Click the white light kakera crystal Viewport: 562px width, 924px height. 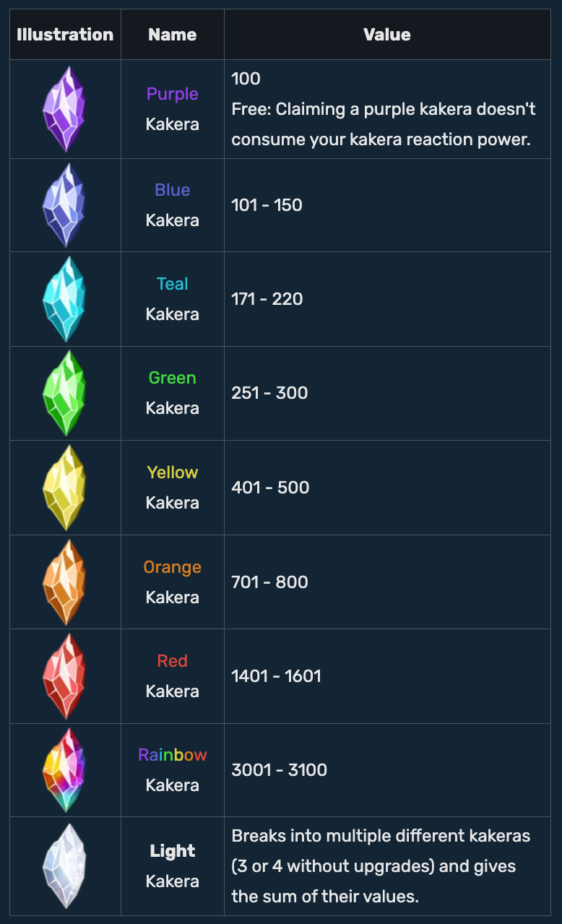pos(64,865)
